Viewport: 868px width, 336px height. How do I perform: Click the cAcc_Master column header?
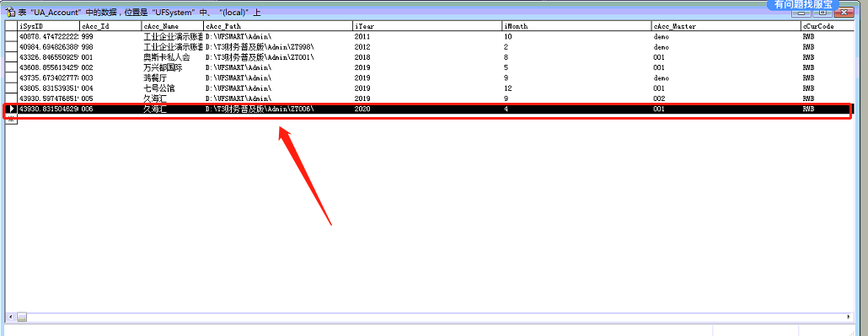tap(726, 27)
